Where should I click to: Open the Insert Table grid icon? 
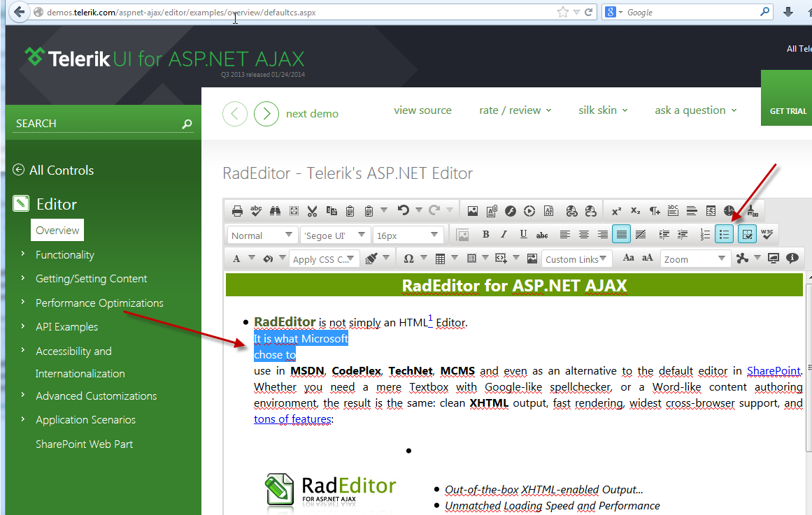pyautogui.click(x=440, y=259)
